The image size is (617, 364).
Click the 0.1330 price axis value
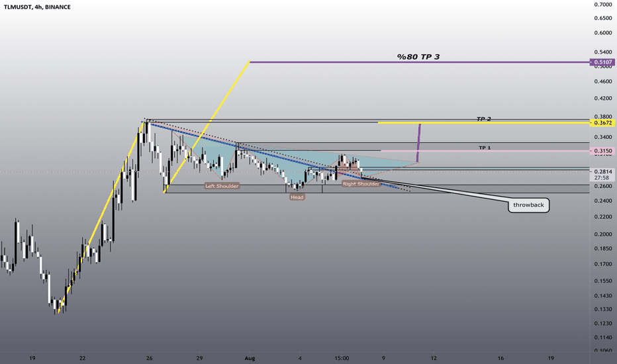tap(603, 309)
